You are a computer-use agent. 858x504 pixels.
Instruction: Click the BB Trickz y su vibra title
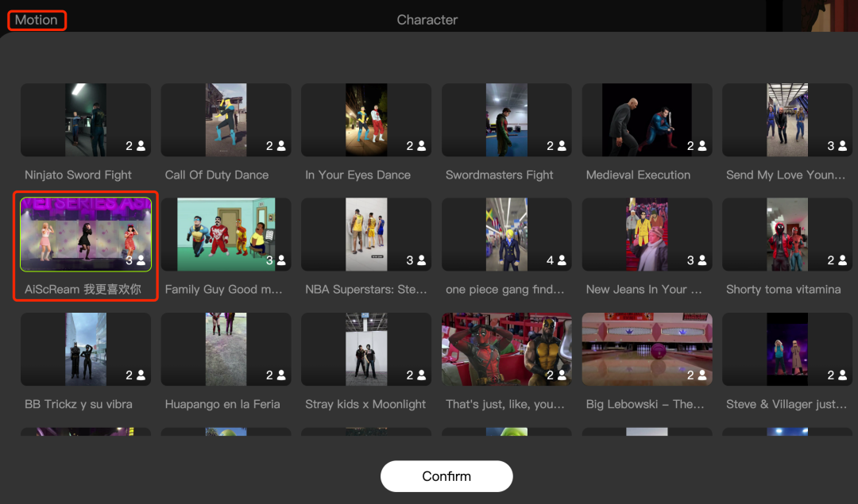(78, 404)
